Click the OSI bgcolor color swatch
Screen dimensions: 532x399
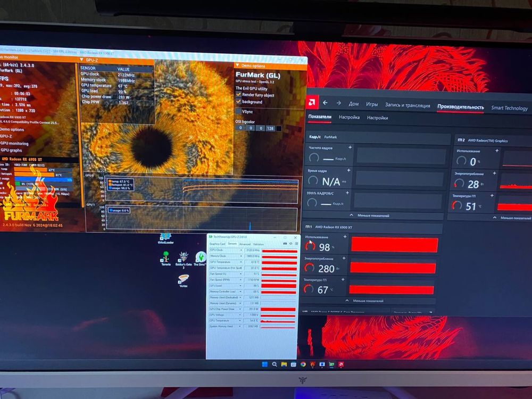click(279, 128)
